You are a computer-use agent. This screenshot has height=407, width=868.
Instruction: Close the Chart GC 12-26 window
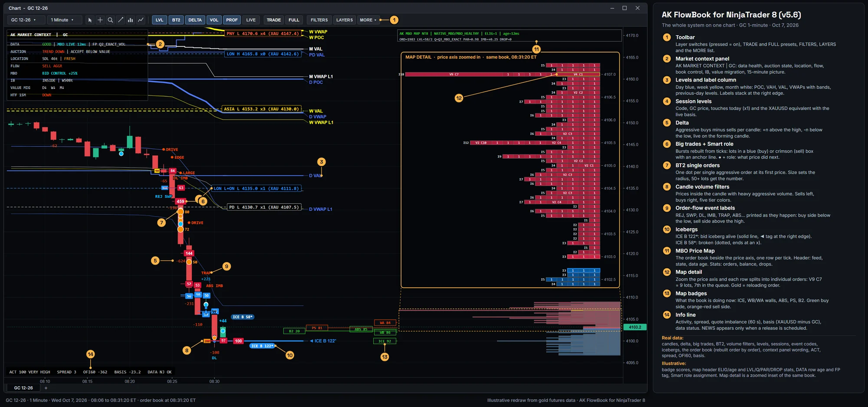pyautogui.click(x=638, y=8)
